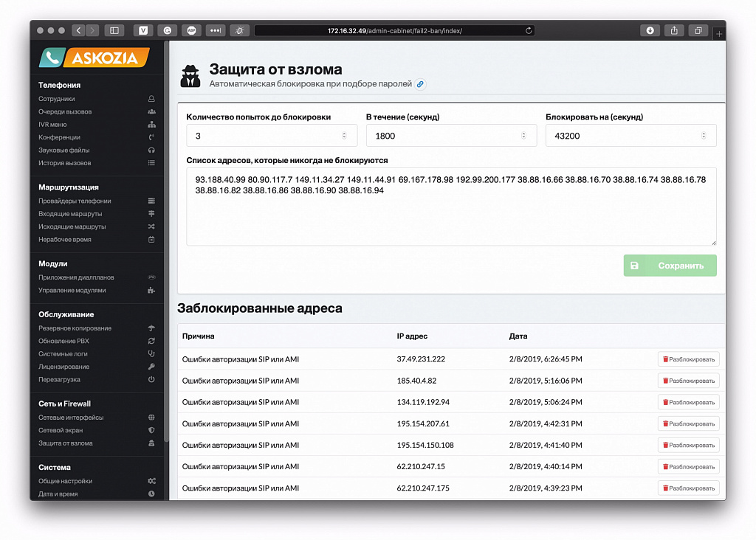
Task: Click the browser forward arrow
Action: [x=92, y=30]
